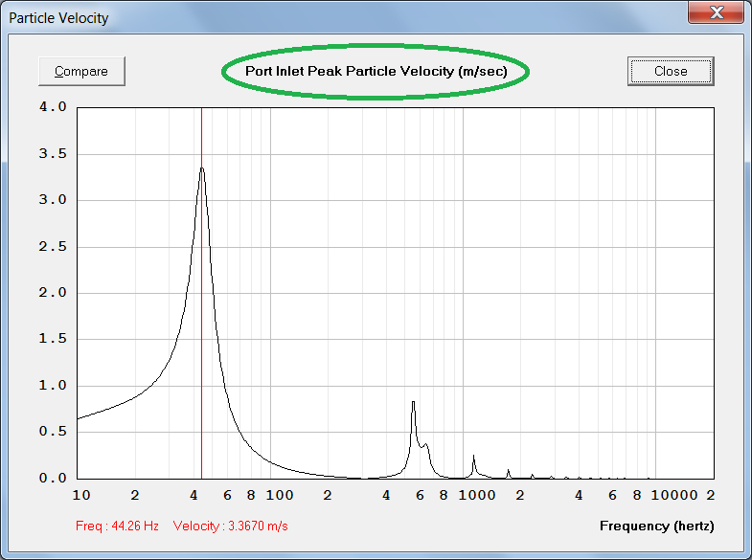Viewport: 752px width, 560px height.
Task: Click the 0.5 y-axis label
Action: tap(53, 432)
